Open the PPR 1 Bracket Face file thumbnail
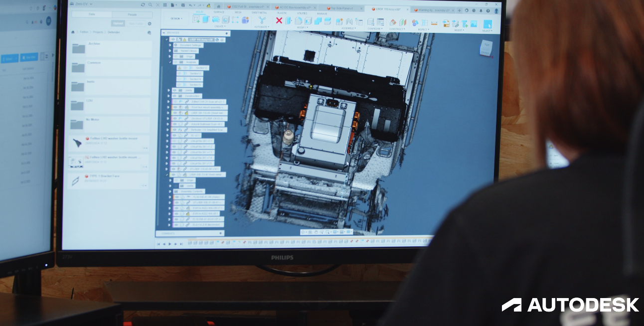 coord(76,181)
